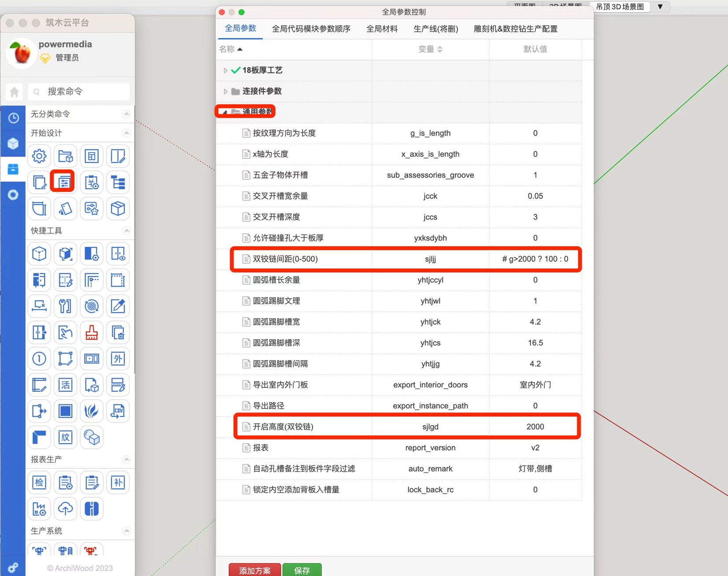Click the cabinet doors with eye icon
Image resolution: width=728 pixels, height=576 pixels.
[x=118, y=254]
